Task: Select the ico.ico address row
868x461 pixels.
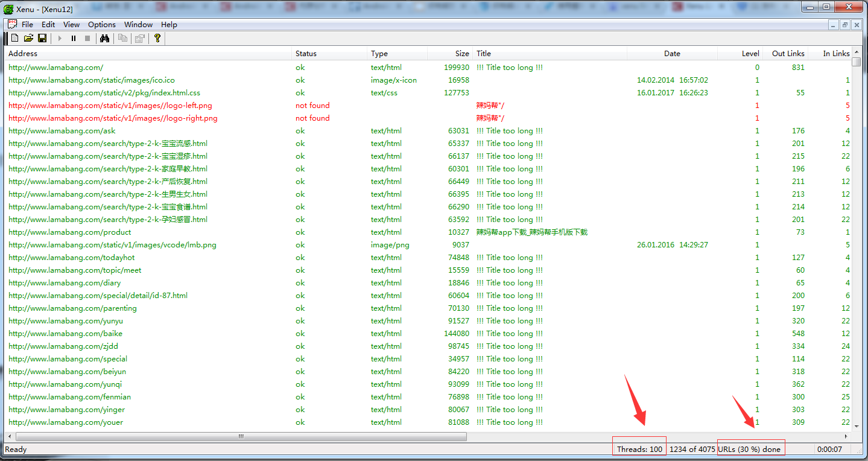Action: click(428, 80)
